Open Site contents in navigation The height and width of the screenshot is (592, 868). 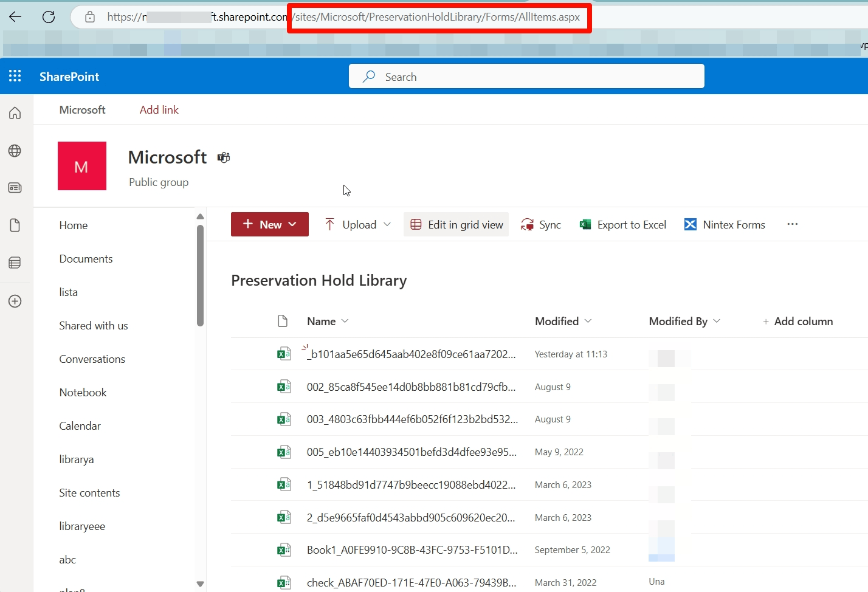(89, 493)
